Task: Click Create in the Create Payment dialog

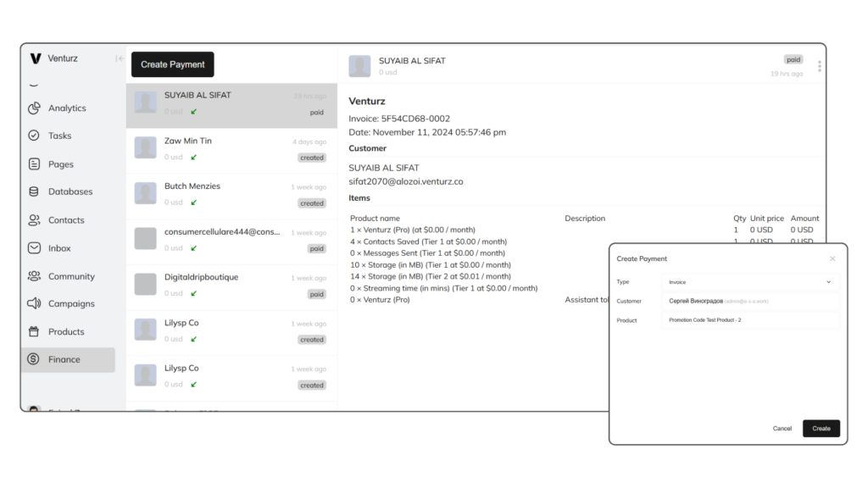Action: pyautogui.click(x=821, y=428)
